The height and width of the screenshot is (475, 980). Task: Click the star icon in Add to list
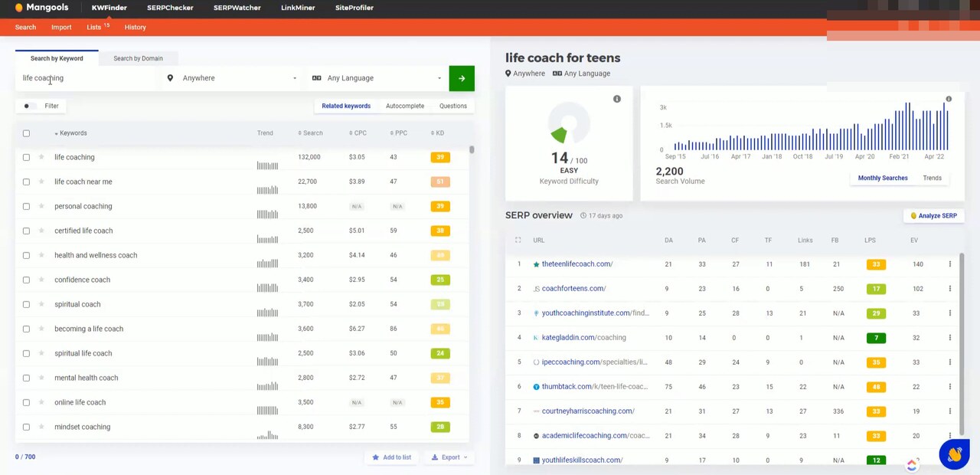(x=375, y=457)
